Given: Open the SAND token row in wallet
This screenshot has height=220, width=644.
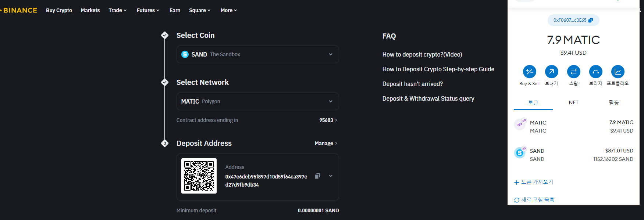Looking at the screenshot, I should pyautogui.click(x=573, y=155).
